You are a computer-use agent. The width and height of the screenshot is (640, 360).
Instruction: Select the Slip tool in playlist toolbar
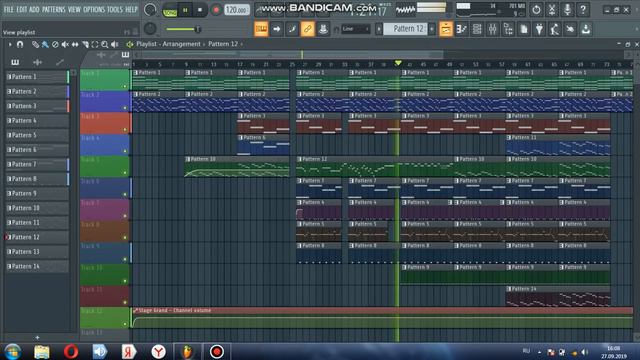[75, 44]
